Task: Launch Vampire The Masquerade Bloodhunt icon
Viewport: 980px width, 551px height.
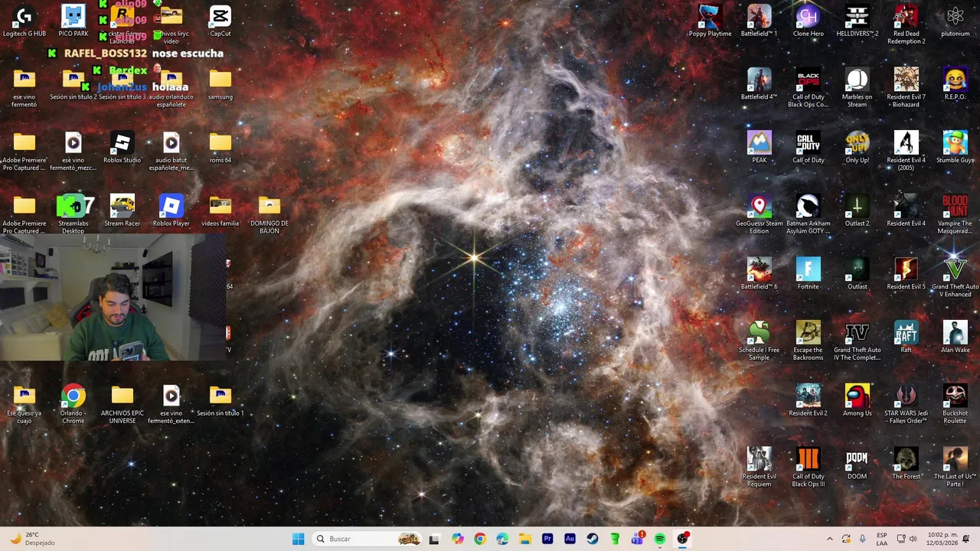Action: click(x=955, y=214)
